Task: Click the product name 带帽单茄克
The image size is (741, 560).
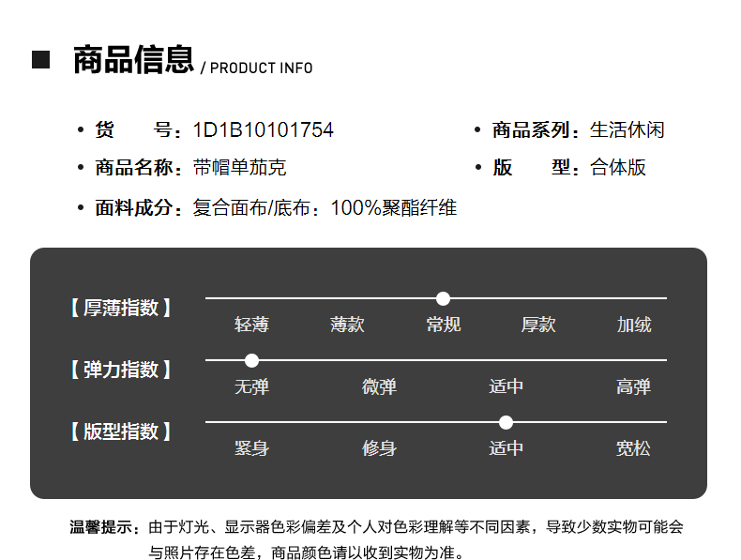Action: pos(239,167)
